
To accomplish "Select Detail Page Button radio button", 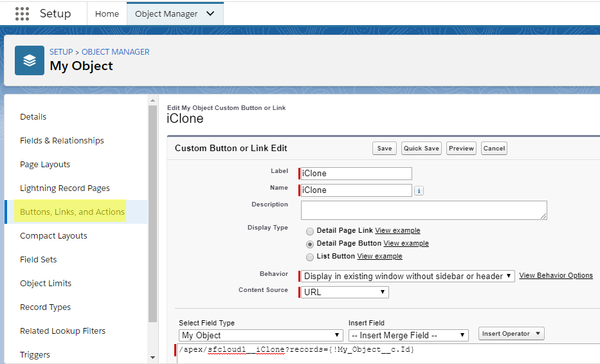I will (310, 244).
